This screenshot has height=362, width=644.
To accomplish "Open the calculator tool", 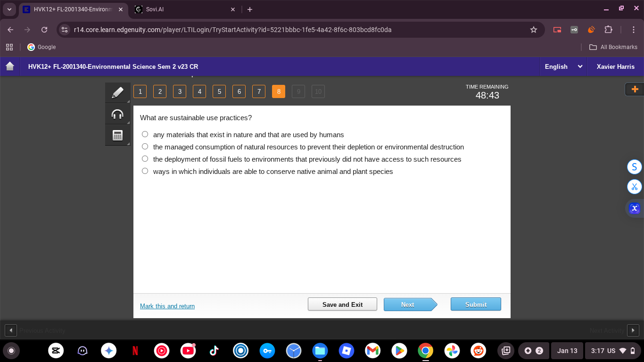I will pos(117,135).
